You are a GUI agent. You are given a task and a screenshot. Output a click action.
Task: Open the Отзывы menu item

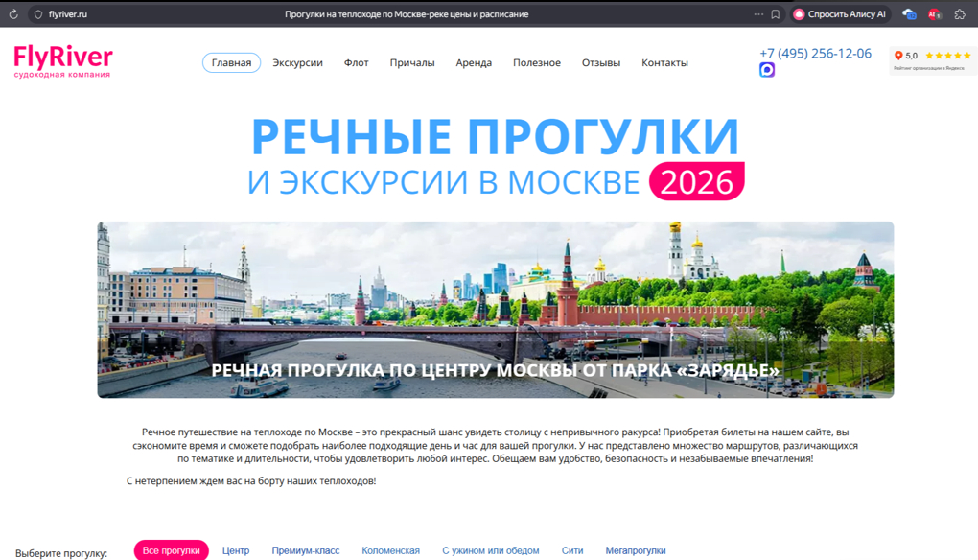(601, 63)
